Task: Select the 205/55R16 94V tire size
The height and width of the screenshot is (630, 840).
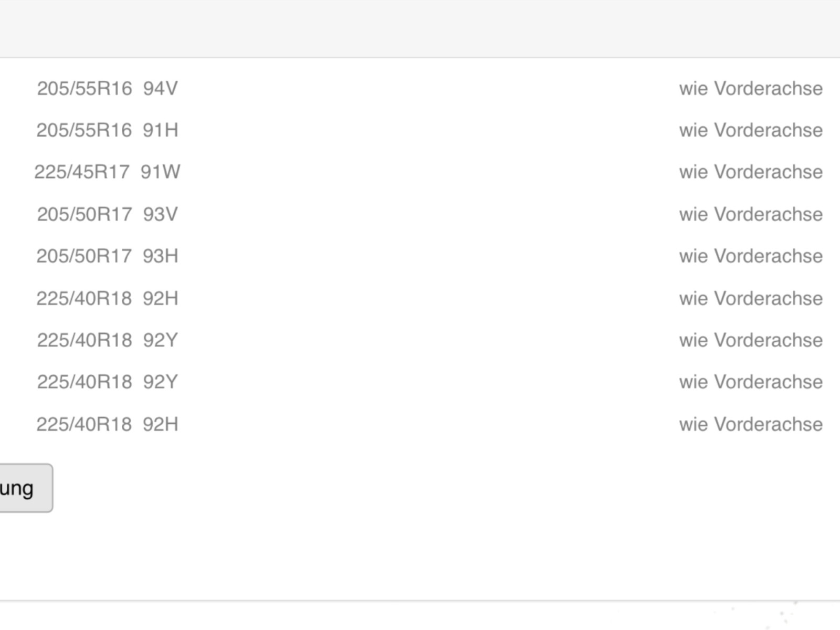Action: [x=107, y=89]
